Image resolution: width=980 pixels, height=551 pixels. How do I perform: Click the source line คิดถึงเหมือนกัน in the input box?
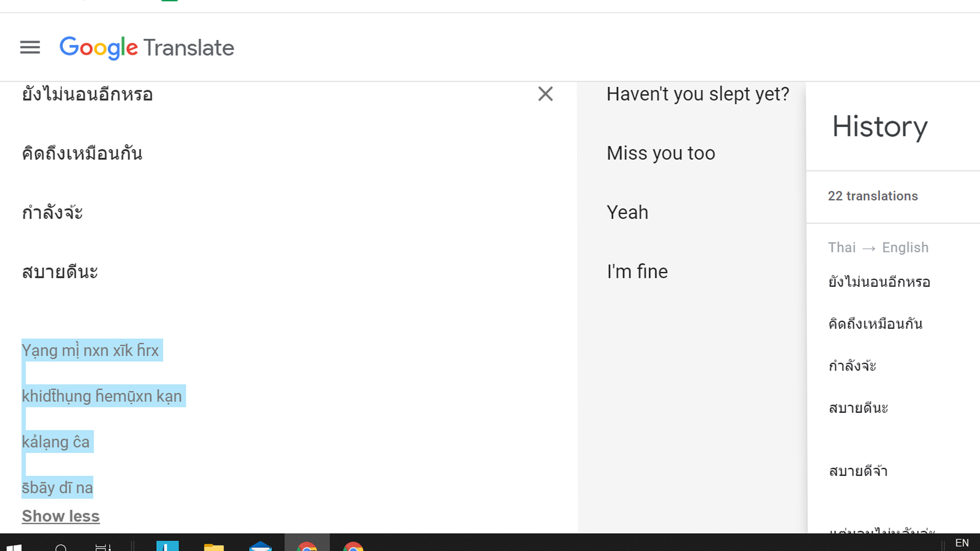click(82, 153)
